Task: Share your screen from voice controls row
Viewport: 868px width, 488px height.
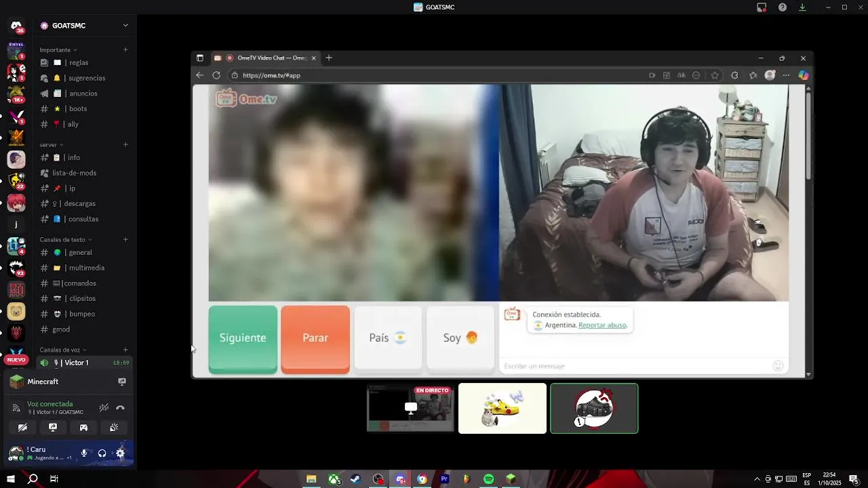Action: click(53, 428)
